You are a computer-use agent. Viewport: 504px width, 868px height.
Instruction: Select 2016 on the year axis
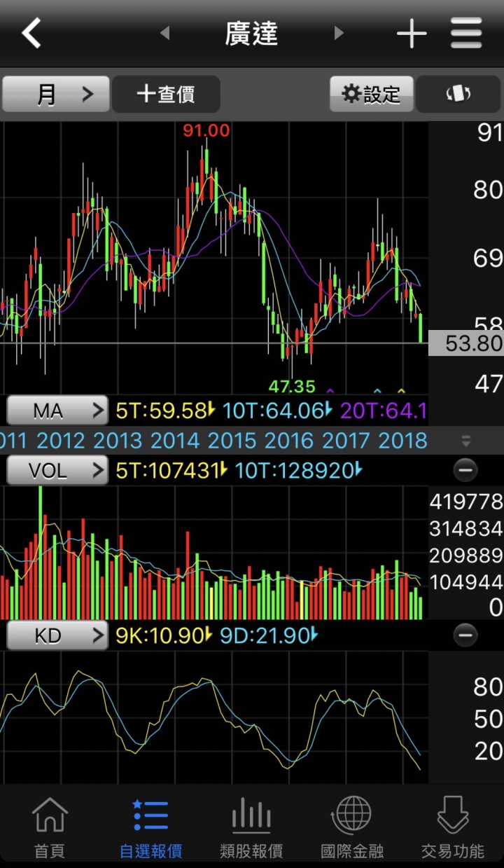coord(288,441)
